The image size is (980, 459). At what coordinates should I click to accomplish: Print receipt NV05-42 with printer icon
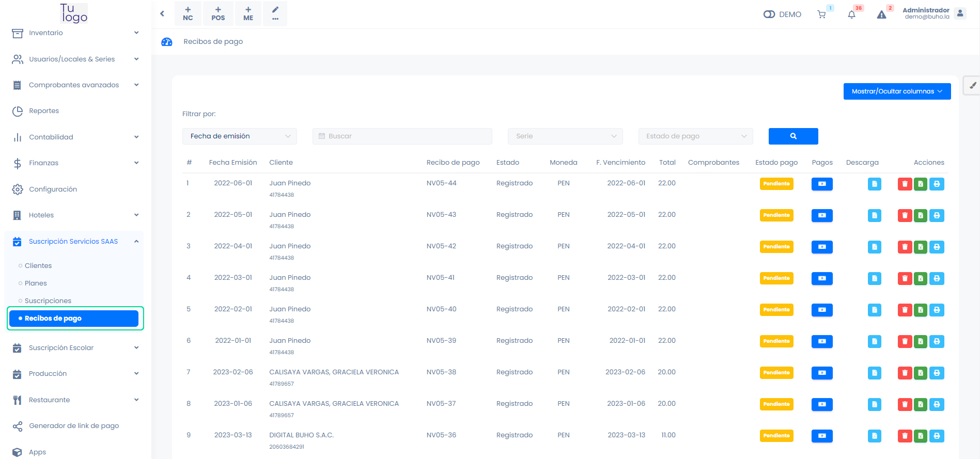pos(937,247)
